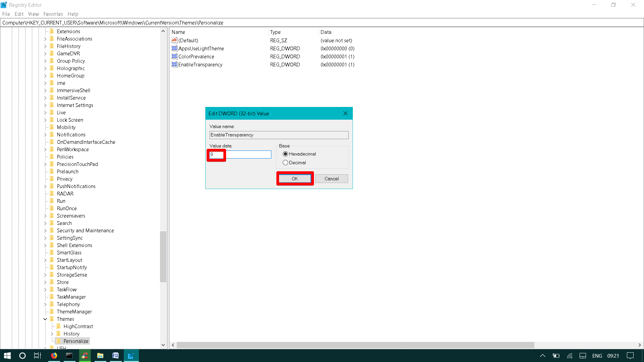Open the Edit menu
The height and width of the screenshot is (362, 644).
pos(19,14)
